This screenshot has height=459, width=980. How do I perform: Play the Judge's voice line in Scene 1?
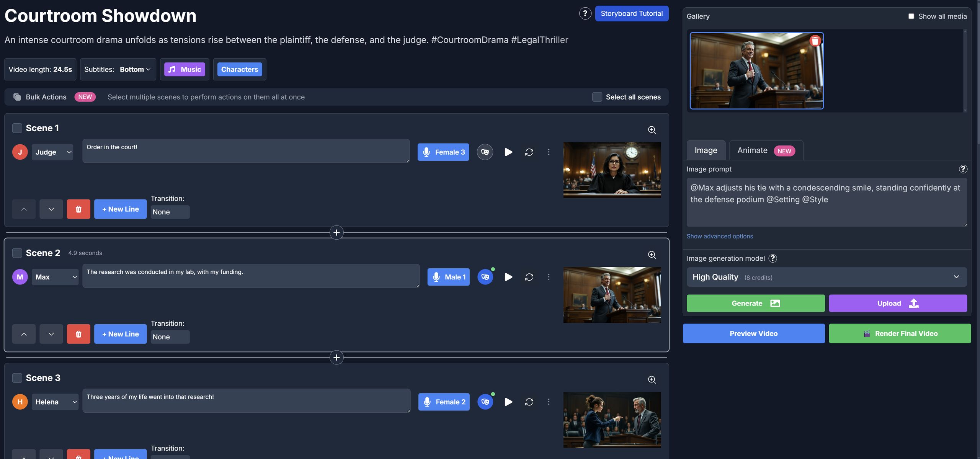coord(508,152)
